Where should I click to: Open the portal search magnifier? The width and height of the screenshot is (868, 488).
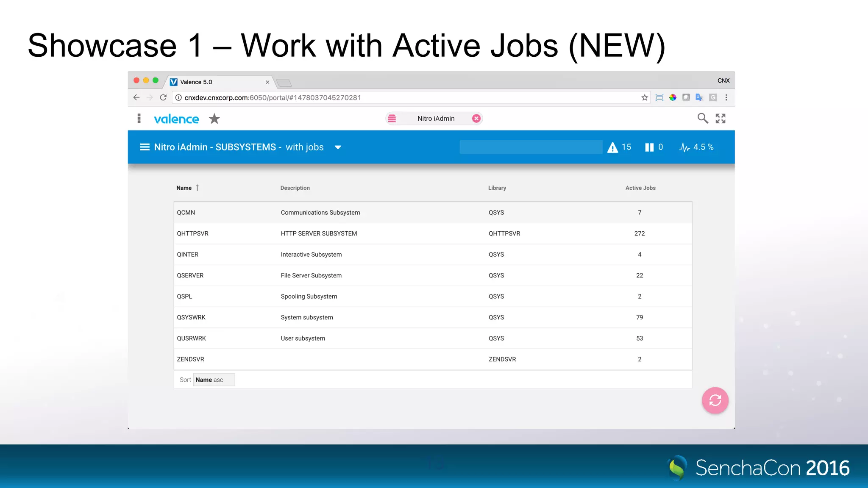(703, 118)
